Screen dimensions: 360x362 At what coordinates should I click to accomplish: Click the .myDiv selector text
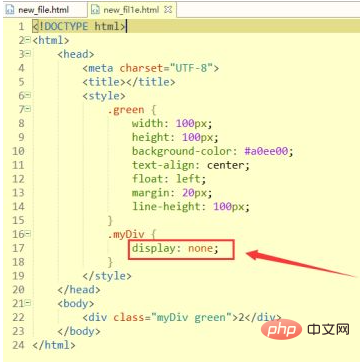[x=125, y=234]
